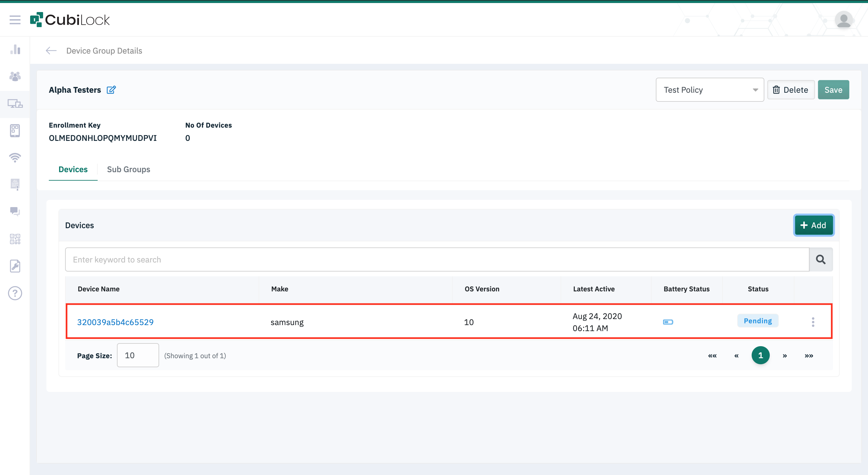Open the chat messages sidebar icon
The width and height of the screenshot is (868, 475).
[x=15, y=211]
